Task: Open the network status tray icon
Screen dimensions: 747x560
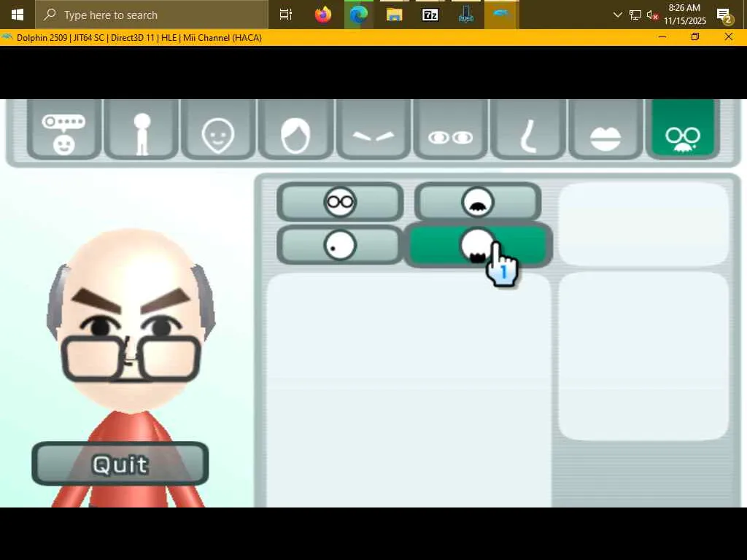Action: pos(635,15)
